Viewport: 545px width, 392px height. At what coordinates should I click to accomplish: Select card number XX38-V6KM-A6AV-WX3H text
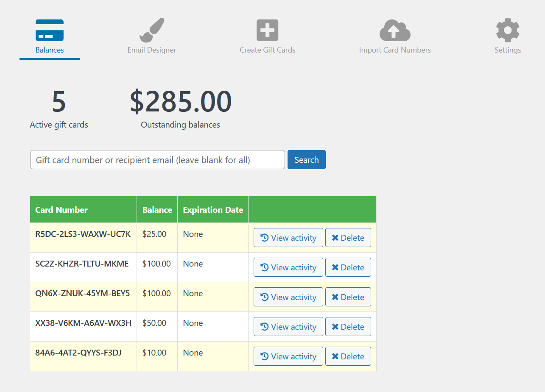pos(83,323)
